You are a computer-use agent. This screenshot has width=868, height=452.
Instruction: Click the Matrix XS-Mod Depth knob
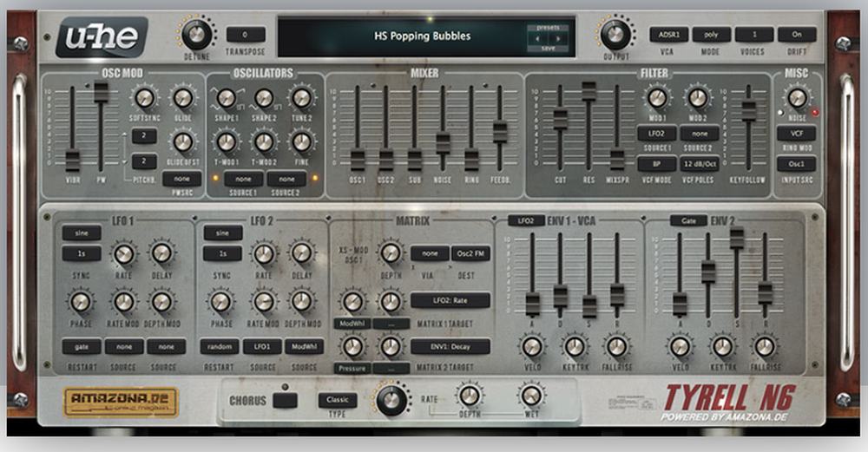pos(391,252)
